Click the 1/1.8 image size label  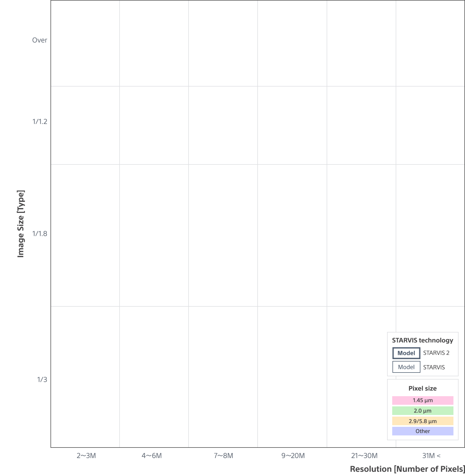(x=40, y=234)
